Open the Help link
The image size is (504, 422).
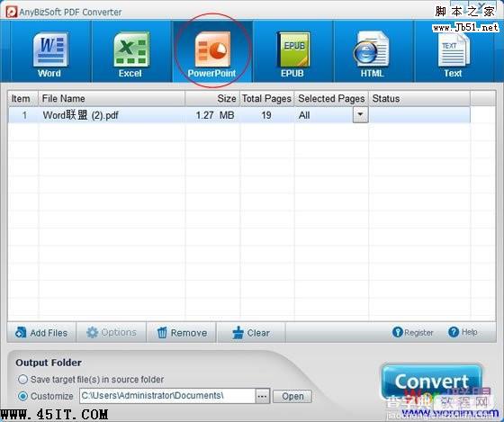463,332
